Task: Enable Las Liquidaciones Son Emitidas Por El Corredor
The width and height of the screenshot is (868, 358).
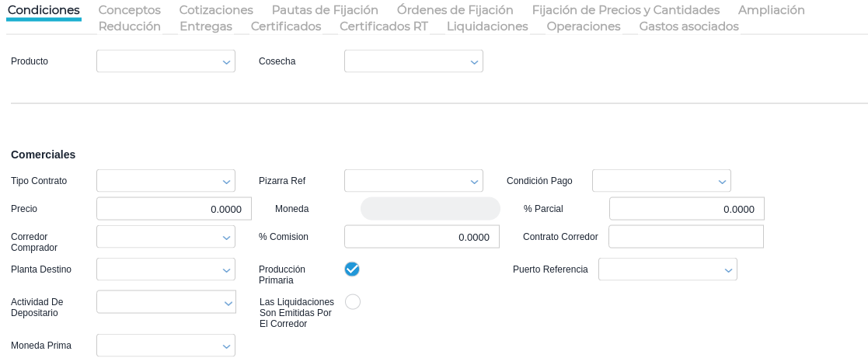Action: (x=353, y=302)
